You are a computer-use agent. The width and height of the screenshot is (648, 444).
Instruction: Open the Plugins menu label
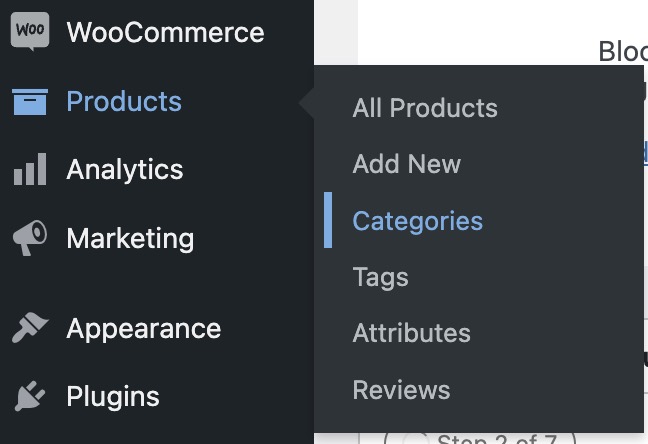tap(113, 396)
